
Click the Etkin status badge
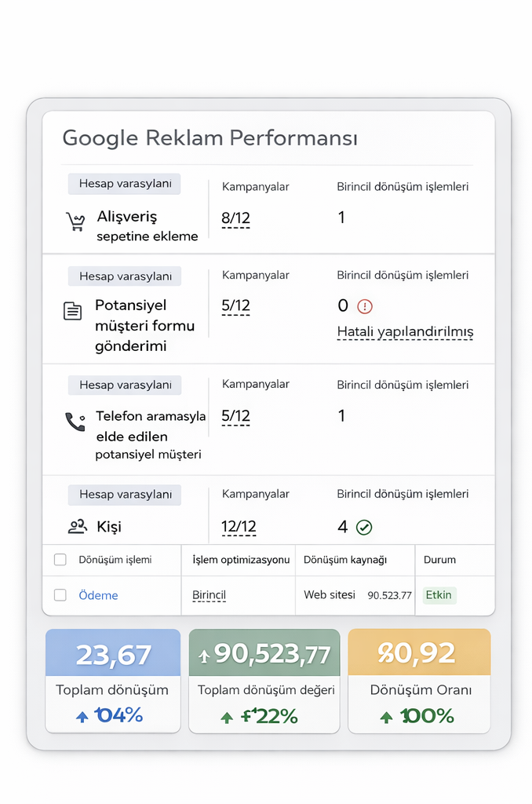[439, 595]
